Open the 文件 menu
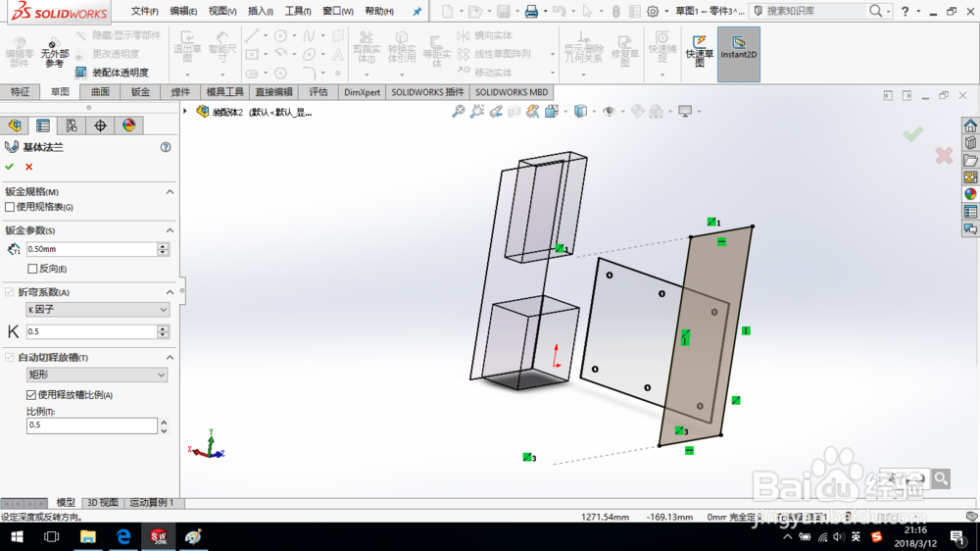This screenshot has height=551, width=980. click(144, 11)
